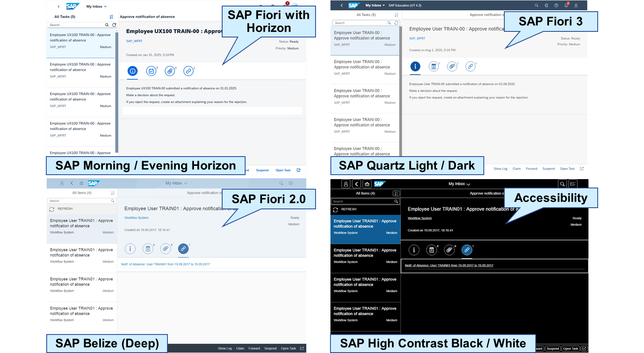
Task: Open SAP_WFRT link in Quartz detail header
Action: pos(417,39)
